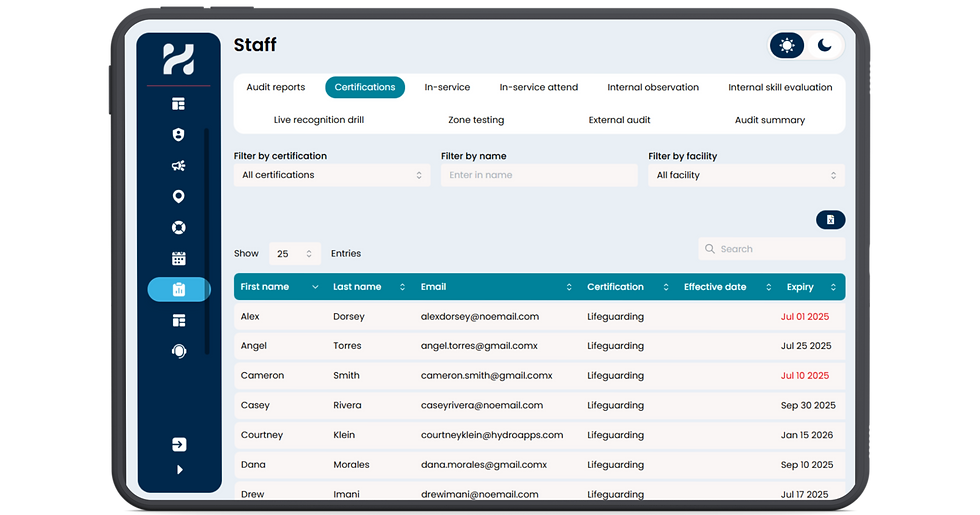The width and height of the screenshot is (980, 515).
Task: Expand sidebar with the triangle arrow
Action: (x=180, y=469)
